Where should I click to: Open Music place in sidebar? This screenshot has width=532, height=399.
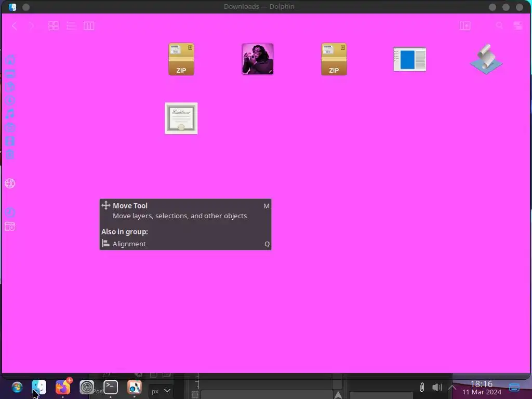(10, 114)
